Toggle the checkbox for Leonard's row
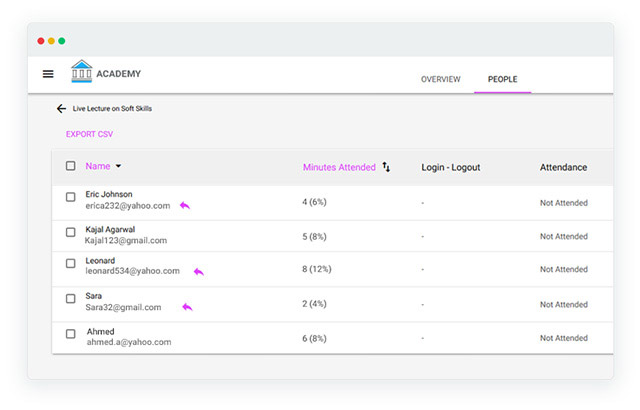The width and height of the screenshot is (640, 410). click(x=71, y=264)
